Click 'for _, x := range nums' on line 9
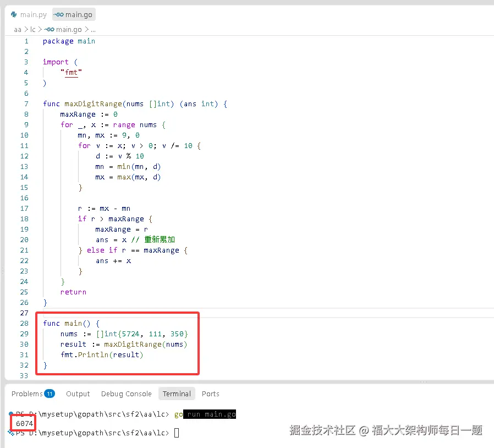494x448 pixels. coord(109,124)
